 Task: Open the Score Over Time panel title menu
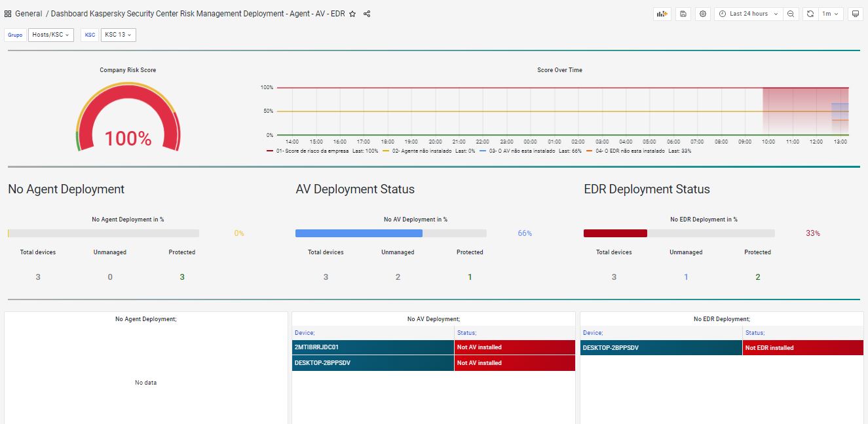coord(559,70)
